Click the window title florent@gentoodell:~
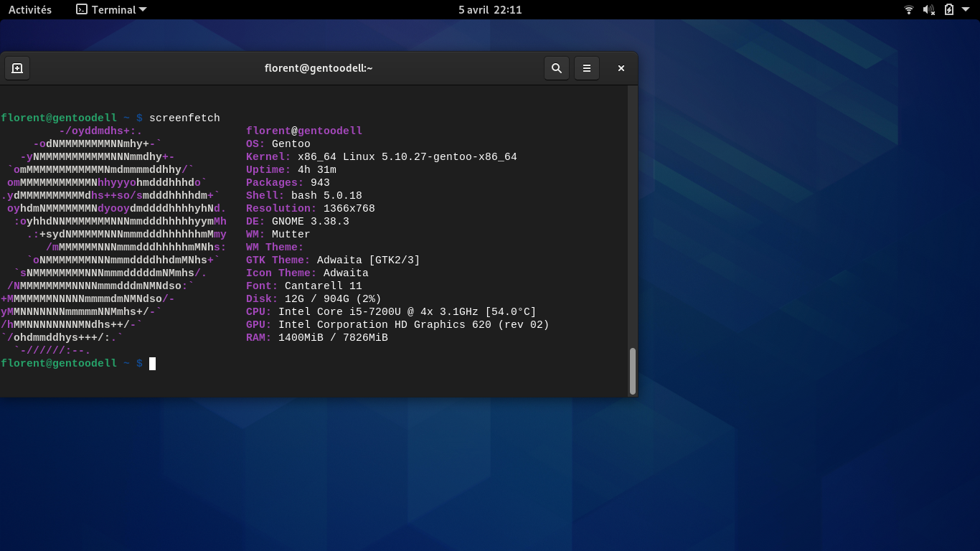The width and height of the screenshot is (980, 551). click(318, 68)
